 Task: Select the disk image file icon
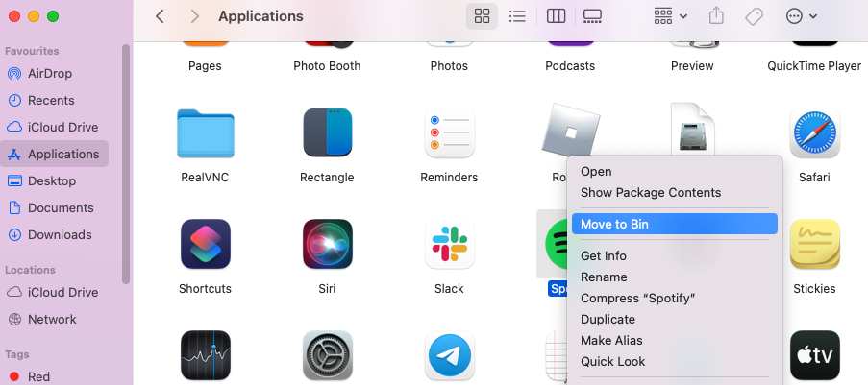coord(692,130)
